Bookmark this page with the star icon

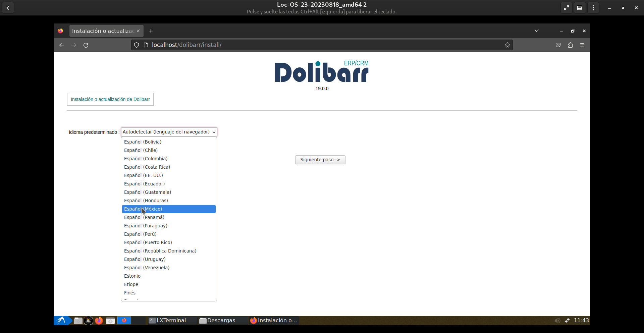pyautogui.click(x=507, y=45)
